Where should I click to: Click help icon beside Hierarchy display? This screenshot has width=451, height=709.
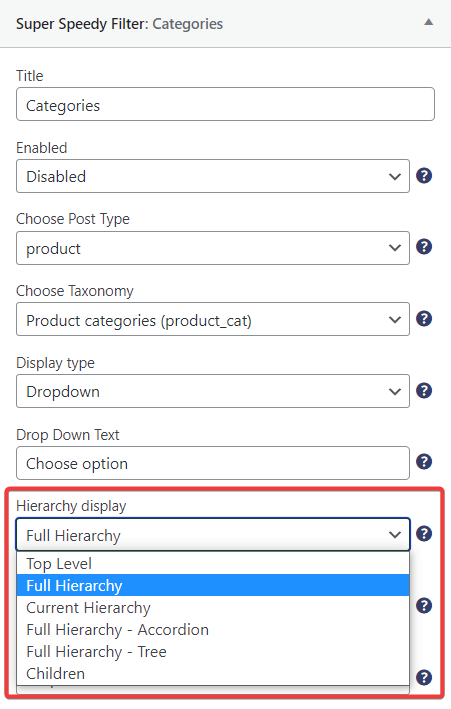tap(424, 534)
